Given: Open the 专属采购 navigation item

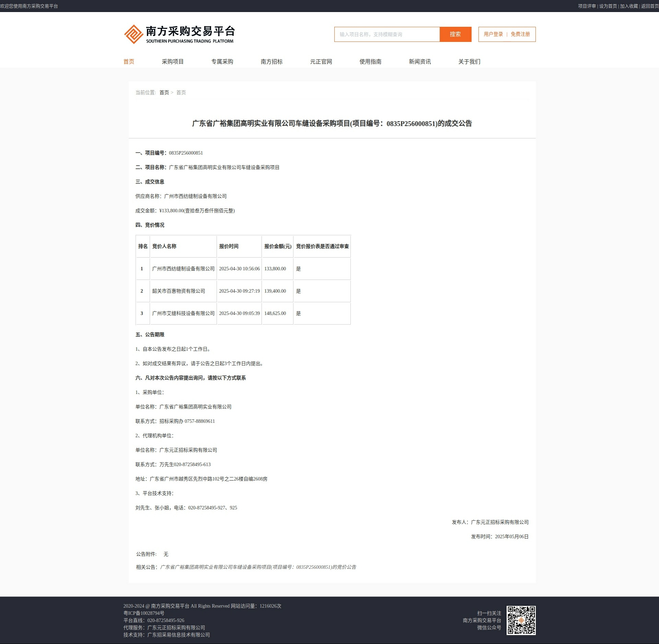Looking at the screenshot, I should [222, 62].
